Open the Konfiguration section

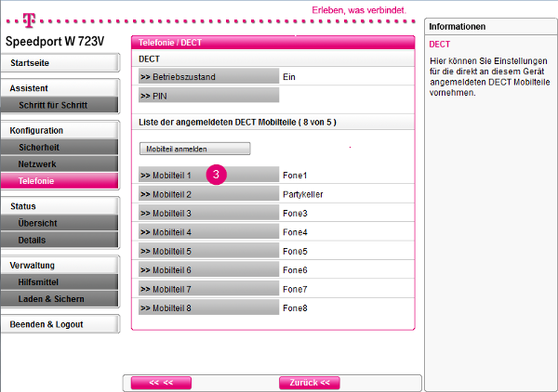[60, 130]
